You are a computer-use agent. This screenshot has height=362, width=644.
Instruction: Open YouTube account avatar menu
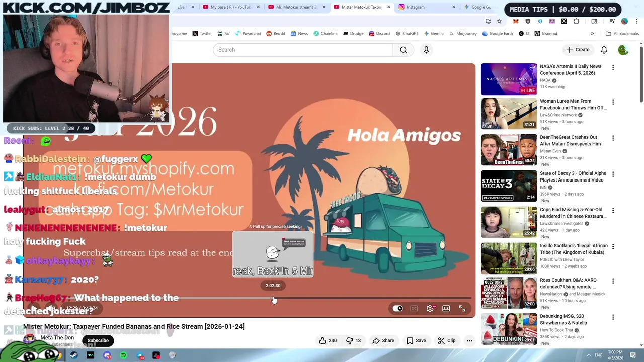(x=623, y=50)
